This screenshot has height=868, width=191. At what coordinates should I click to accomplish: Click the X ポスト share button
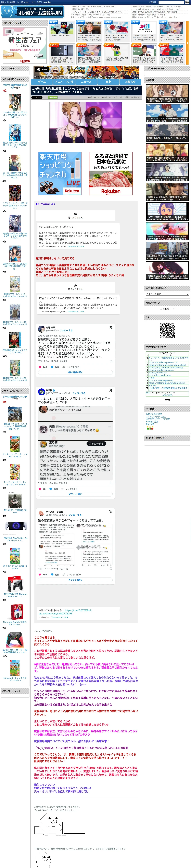(37, 97)
